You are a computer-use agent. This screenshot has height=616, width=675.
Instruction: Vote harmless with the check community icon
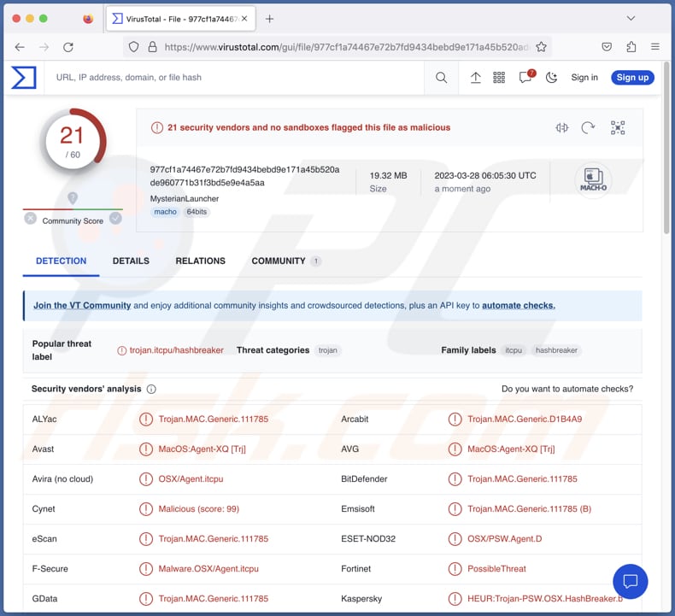[115, 219]
